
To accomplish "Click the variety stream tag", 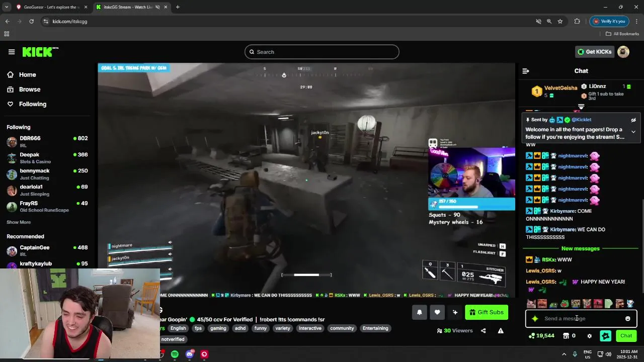I will [x=283, y=328].
